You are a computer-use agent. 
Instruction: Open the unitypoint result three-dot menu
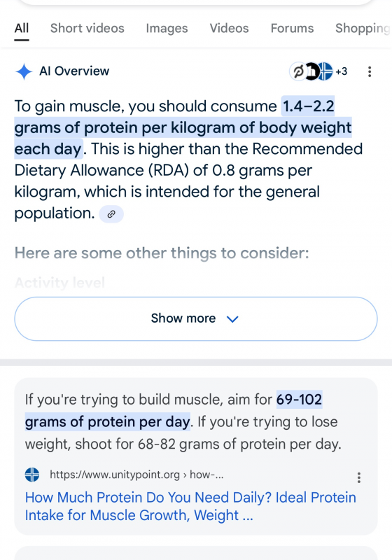[x=359, y=477]
